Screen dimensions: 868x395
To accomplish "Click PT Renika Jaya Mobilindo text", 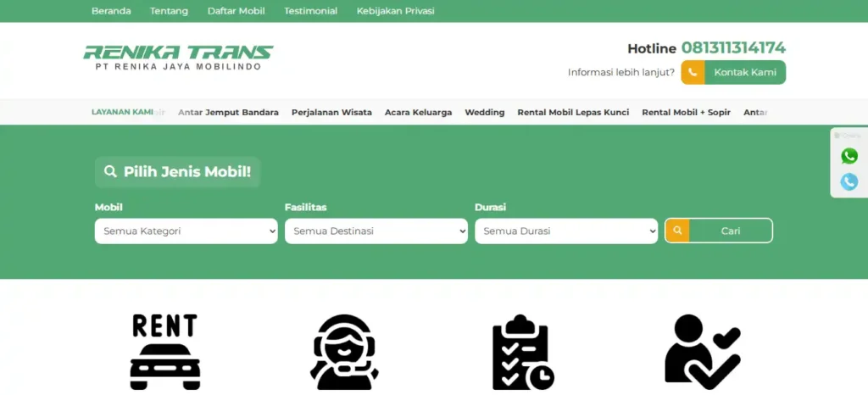I will coord(178,67).
